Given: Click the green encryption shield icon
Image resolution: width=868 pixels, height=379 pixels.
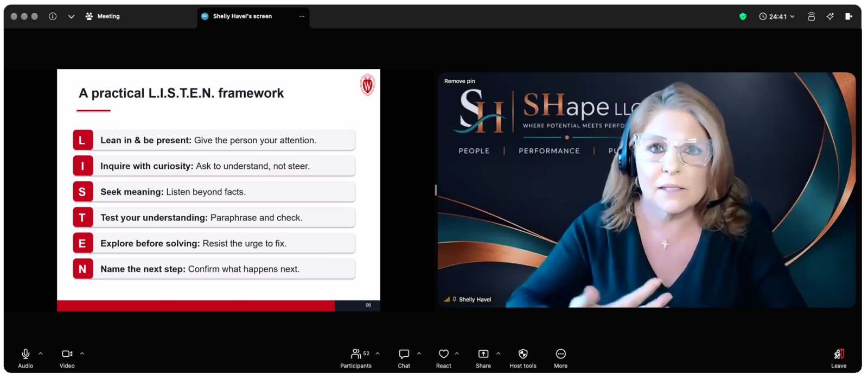Looking at the screenshot, I should point(743,16).
